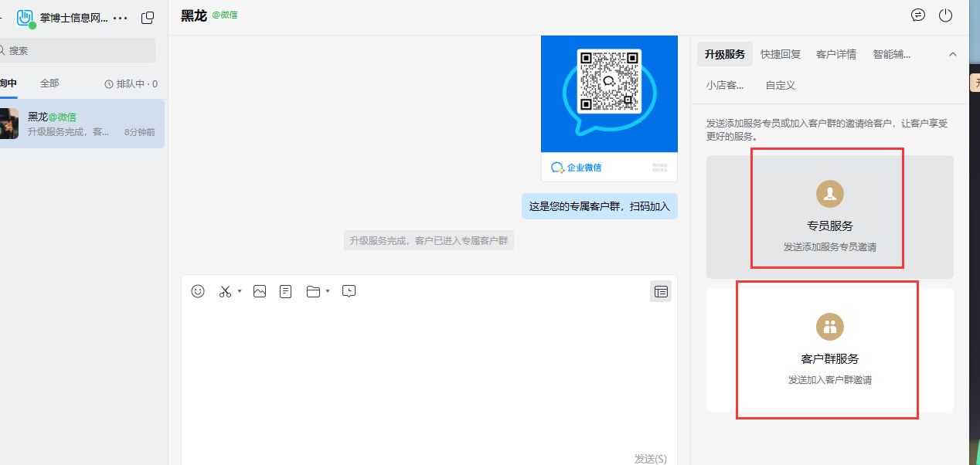The image size is (980, 465).
Task: Choose the 客户群服务 card
Action: (x=830, y=350)
